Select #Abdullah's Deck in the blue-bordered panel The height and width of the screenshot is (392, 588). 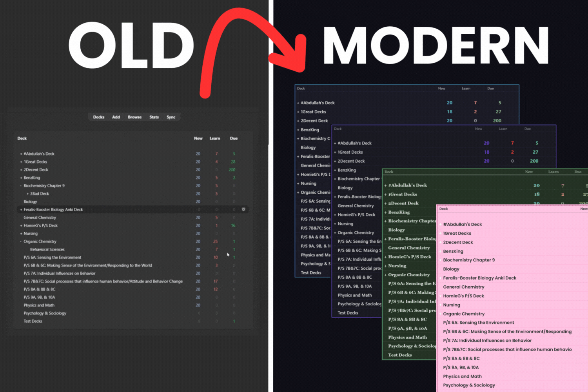(x=318, y=103)
